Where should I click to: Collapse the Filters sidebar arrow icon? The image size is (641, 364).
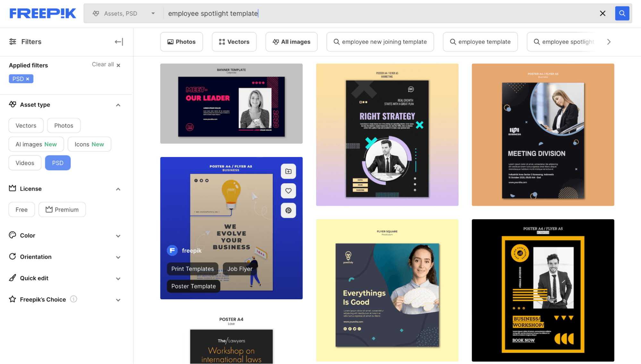click(x=119, y=42)
